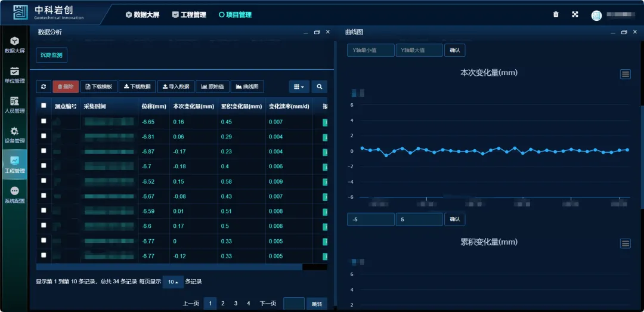Click the input containing -5
644x312 pixels.
pyautogui.click(x=370, y=219)
